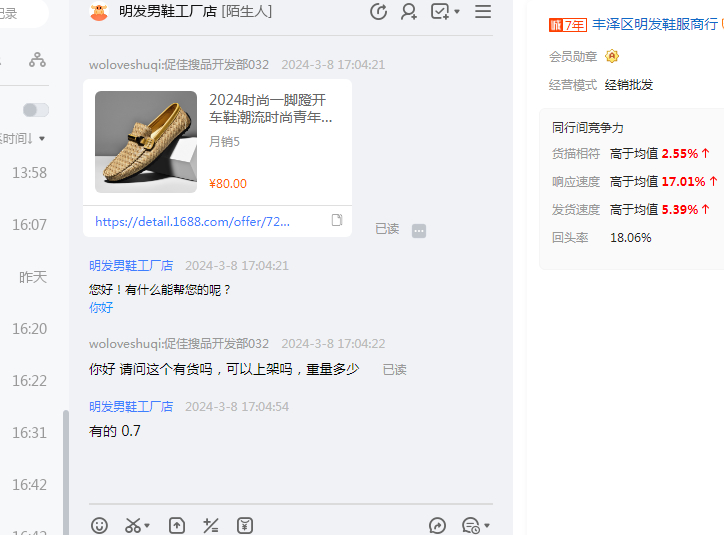Click the add contact person icon
Image resolution: width=724 pixels, height=535 pixels.
408,12
